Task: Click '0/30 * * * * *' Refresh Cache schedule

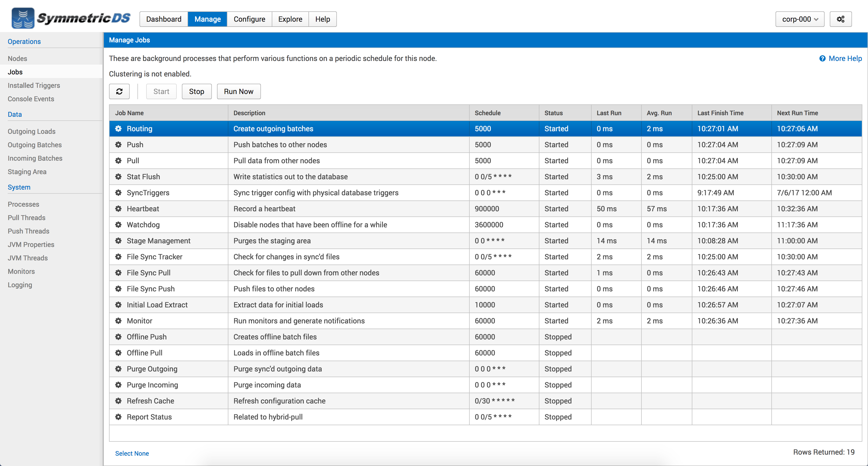Action: [x=504, y=401]
